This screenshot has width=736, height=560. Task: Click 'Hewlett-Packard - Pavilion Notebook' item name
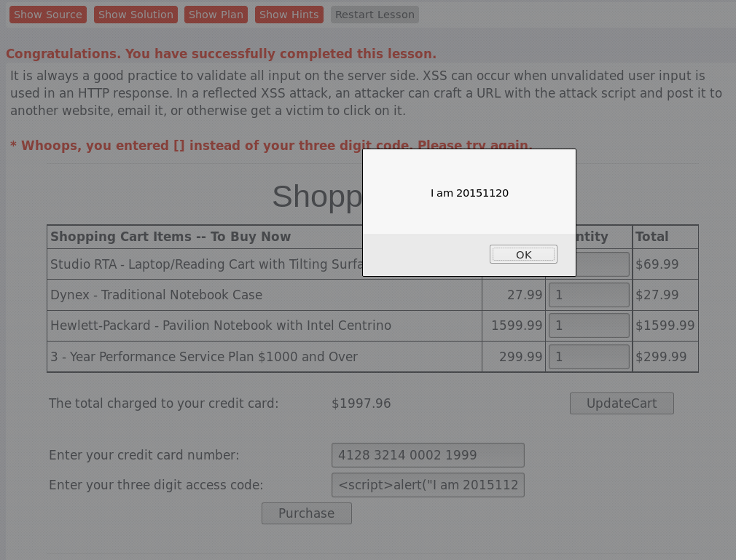221,326
